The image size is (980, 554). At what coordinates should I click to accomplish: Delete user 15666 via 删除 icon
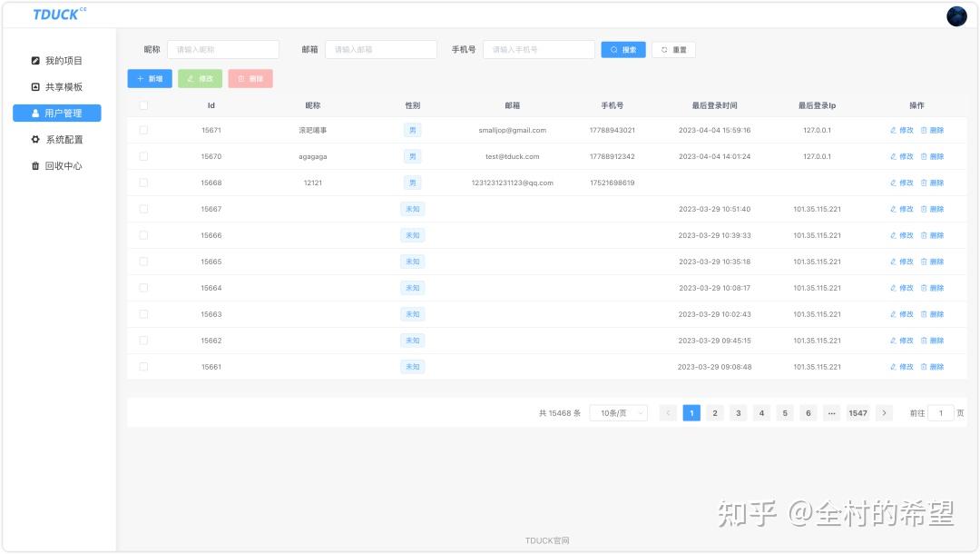pos(933,235)
